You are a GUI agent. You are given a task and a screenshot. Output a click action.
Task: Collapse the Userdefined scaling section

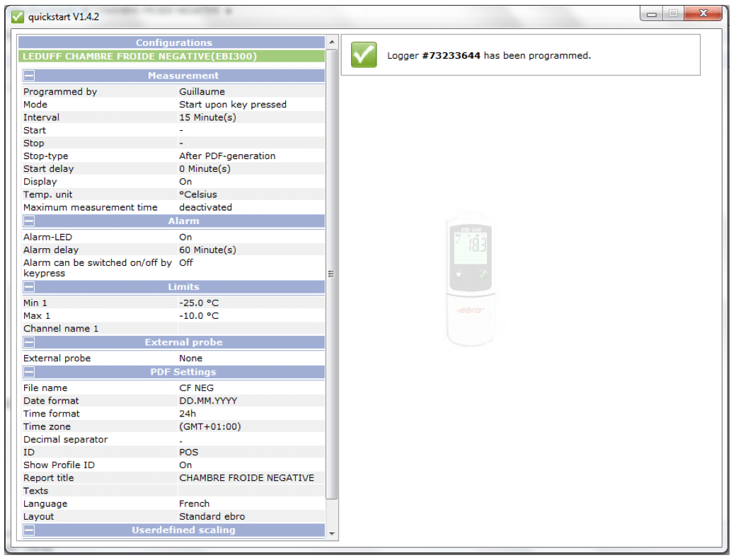coord(30,530)
